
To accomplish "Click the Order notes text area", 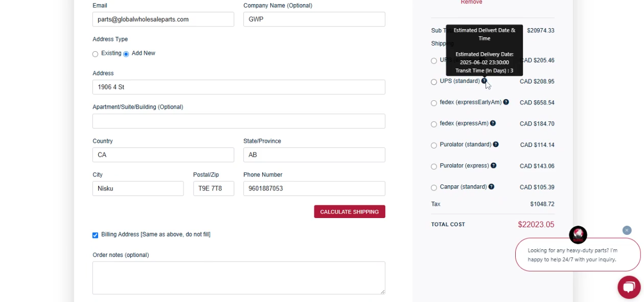I will coord(239,278).
